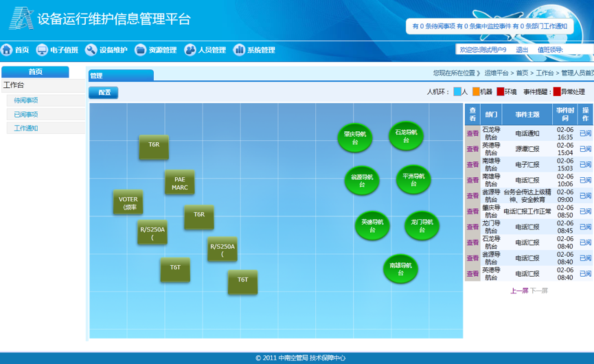Screen dimensions: 594x364
Task: Click the 肇庆导航台 green station node
Action: click(354, 138)
